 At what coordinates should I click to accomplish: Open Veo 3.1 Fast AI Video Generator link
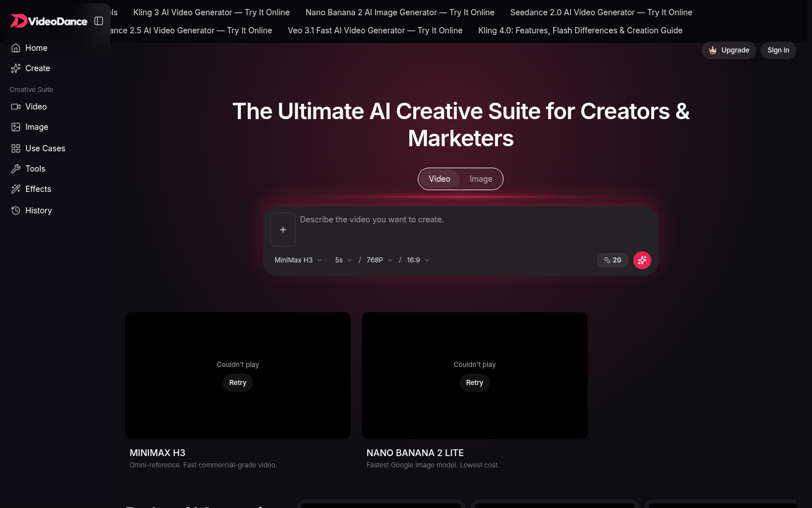click(x=375, y=30)
